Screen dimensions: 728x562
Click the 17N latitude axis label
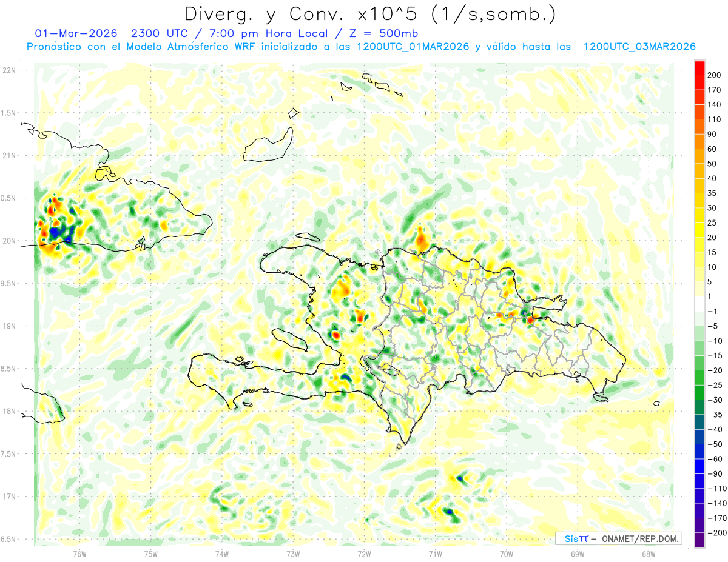(9, 497)
